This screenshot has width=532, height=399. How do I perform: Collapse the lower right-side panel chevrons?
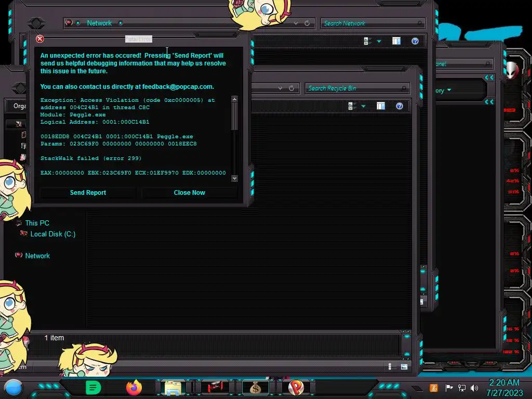[x=489, y=102]
